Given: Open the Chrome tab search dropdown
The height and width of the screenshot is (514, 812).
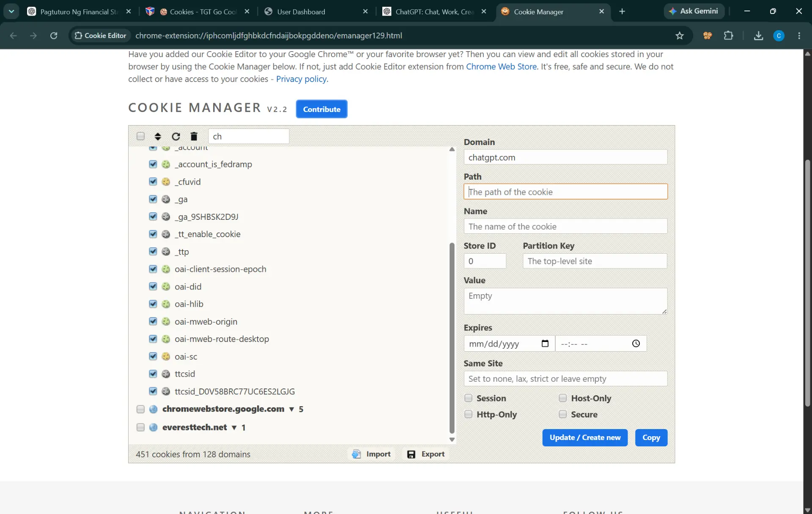Looking at the screenshot, I should 11,11.
